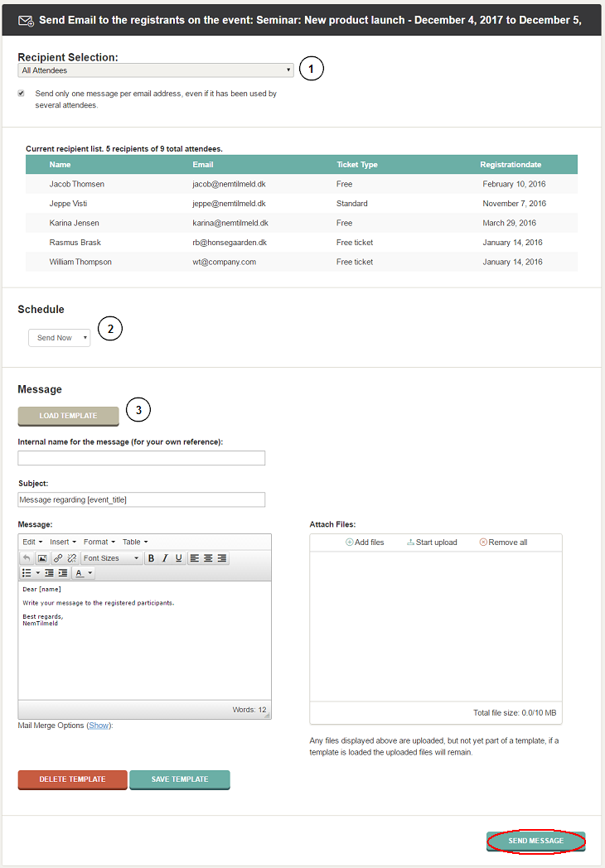Viewport: 605px width, 868px height.
Task: Click the Delete Template button
Action: pyautogui.click(x=73, y=779)
